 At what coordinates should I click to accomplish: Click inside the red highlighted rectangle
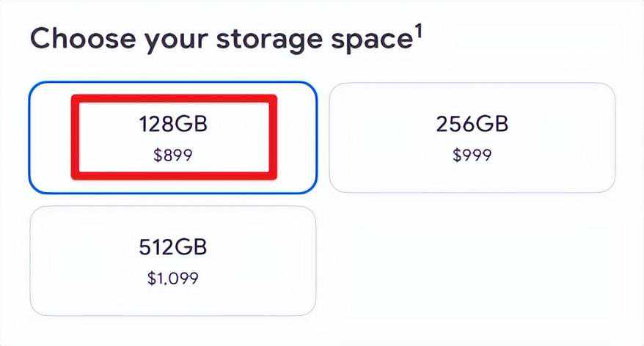coord(173,136)
